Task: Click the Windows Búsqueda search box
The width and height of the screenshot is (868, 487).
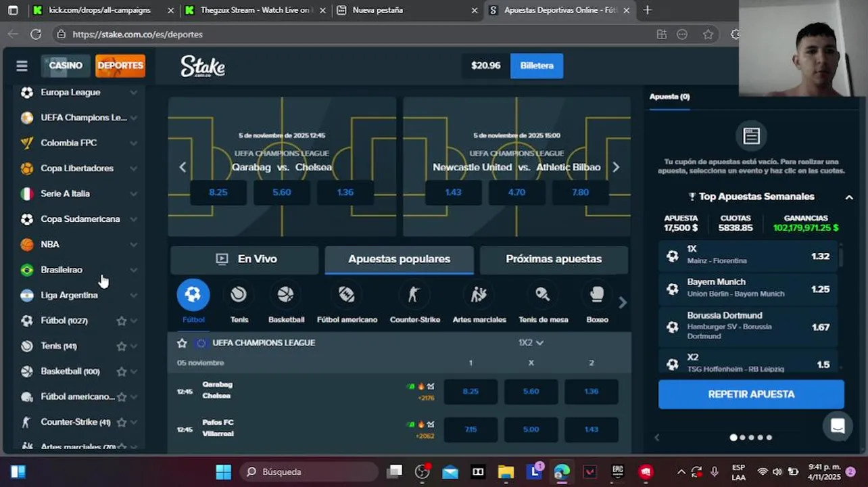Action: [x=308, y=471]
